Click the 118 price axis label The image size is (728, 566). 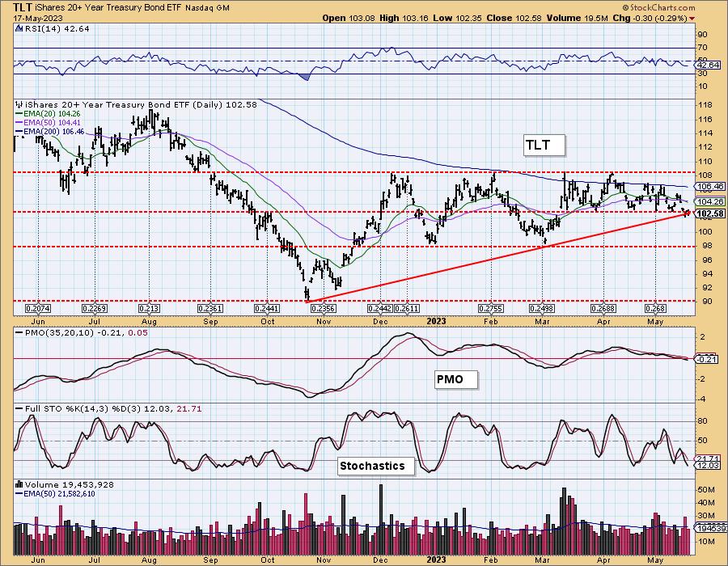pyautogui.click(x=705, y=105)
